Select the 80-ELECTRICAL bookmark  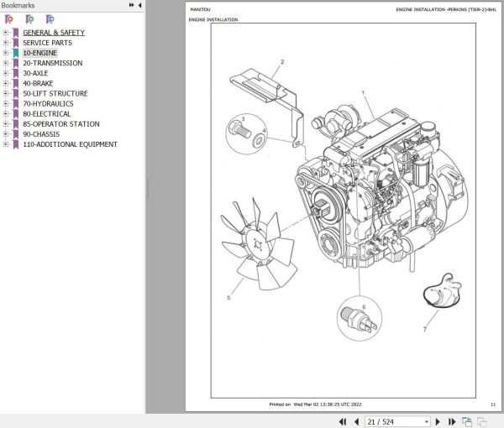(x=47, y=114)
